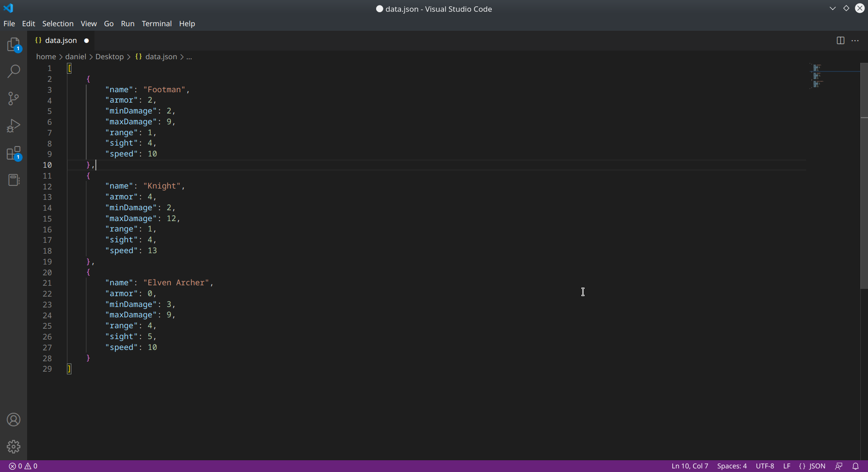Open the Help menu
The width and height of the screenshot is (868, 472).
tap(187, 24)
